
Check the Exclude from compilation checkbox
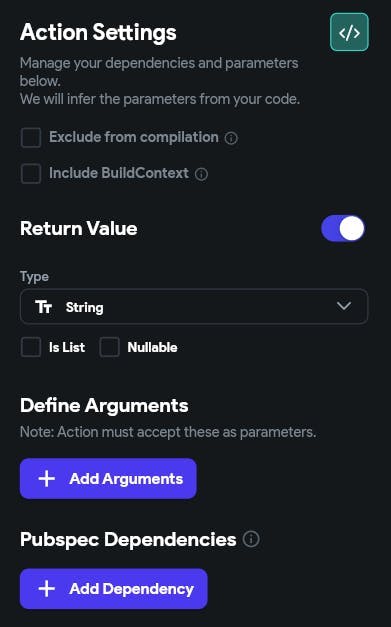click(31, 138)
